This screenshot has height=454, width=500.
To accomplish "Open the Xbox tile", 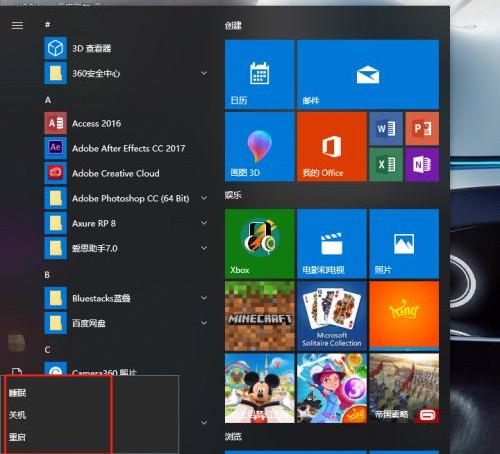I will [x=260, y=244].
